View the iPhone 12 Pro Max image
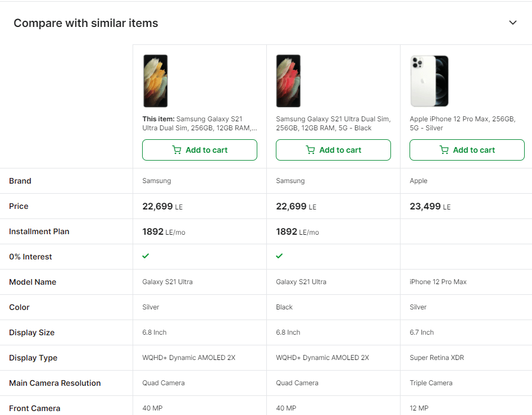532x415 pixels. (429, 81)
